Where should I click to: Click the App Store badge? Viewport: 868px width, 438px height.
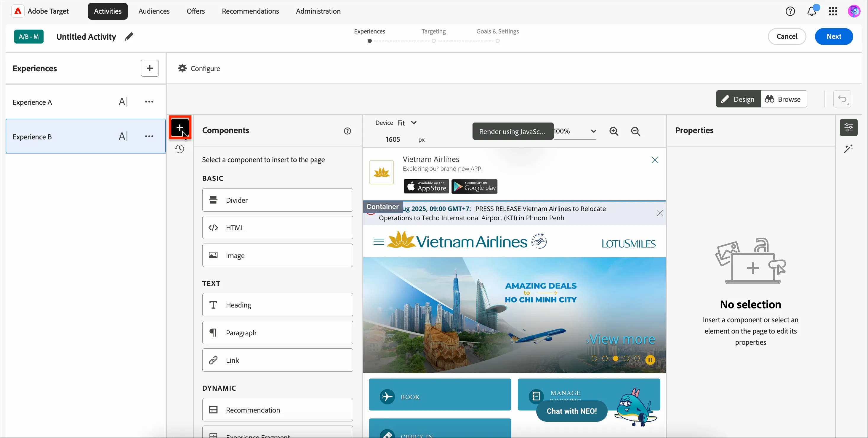pos(426,186)
